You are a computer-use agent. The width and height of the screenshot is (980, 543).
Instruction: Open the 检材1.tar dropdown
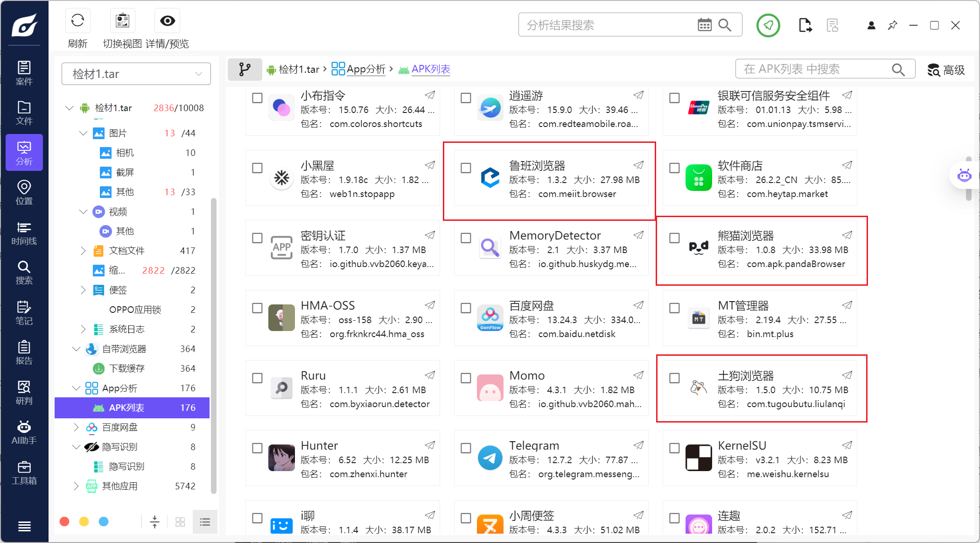(x=136, y=74)
